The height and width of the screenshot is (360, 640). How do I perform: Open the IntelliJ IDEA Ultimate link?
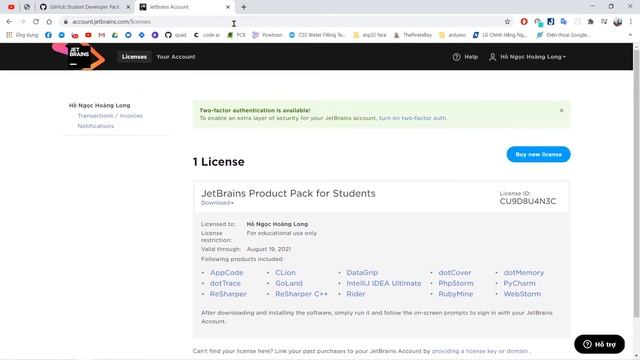(384, 283)
